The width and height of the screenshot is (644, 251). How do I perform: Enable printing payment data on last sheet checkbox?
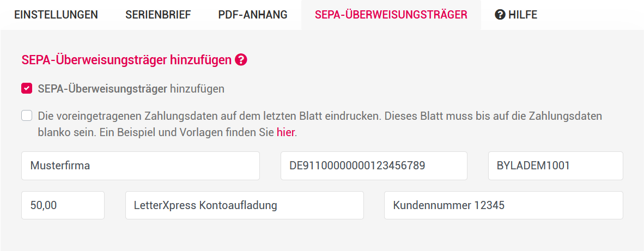[27, 115]
